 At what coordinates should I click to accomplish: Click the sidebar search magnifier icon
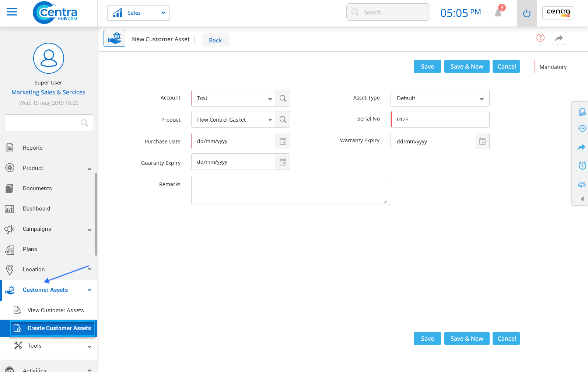point(84,123)
